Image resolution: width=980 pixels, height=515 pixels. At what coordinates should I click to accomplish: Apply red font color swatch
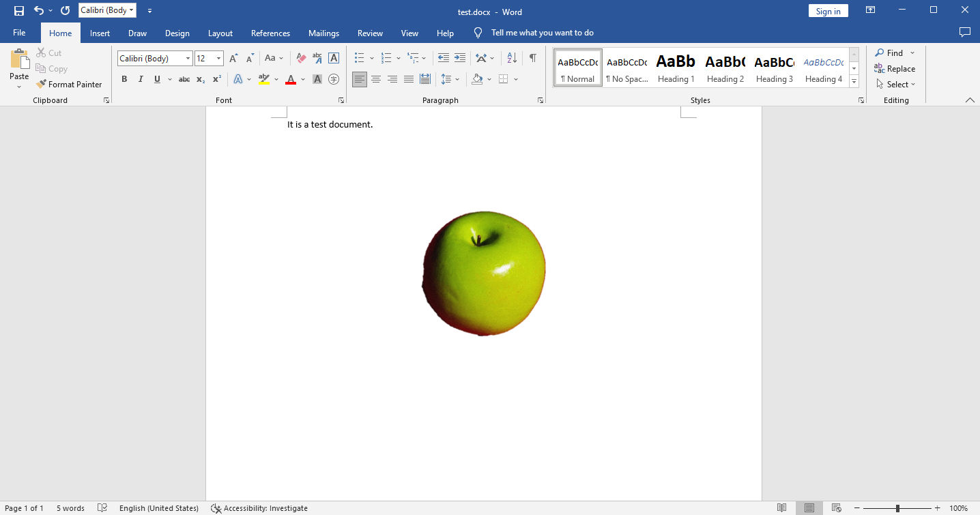click(x=290, y=79)
